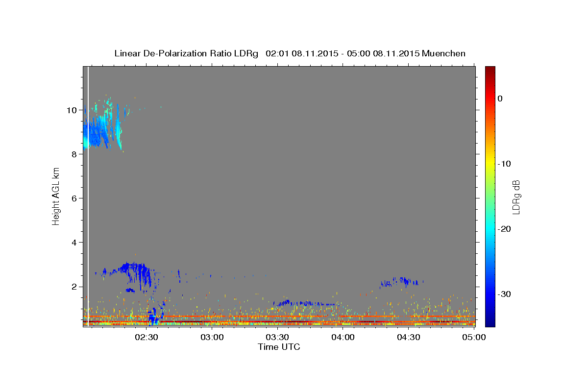Click the 'Height AGL km' y-axis label
This screenshot has width=588, height=392.
click(x=56, y=196)
